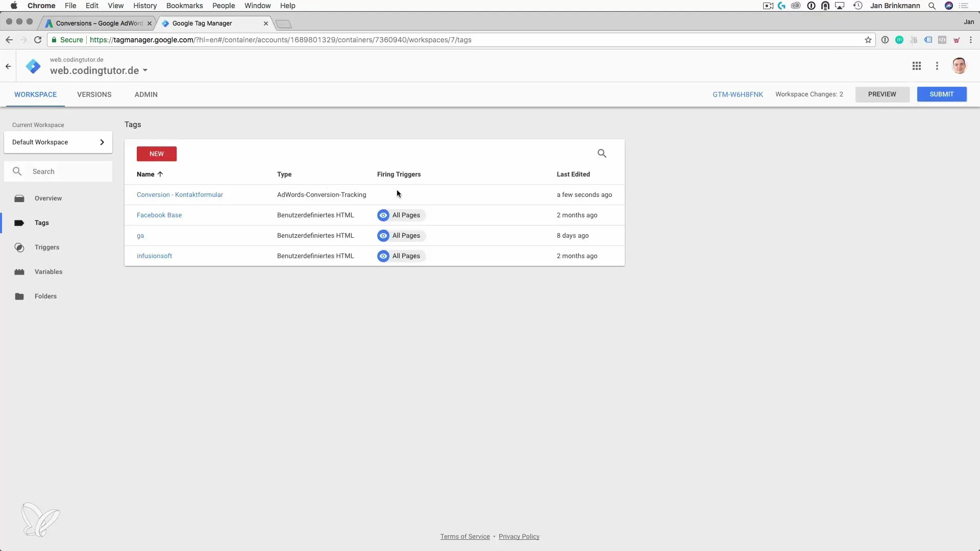
Task: Switch to the Versions tab
Action: click(94, 94)
